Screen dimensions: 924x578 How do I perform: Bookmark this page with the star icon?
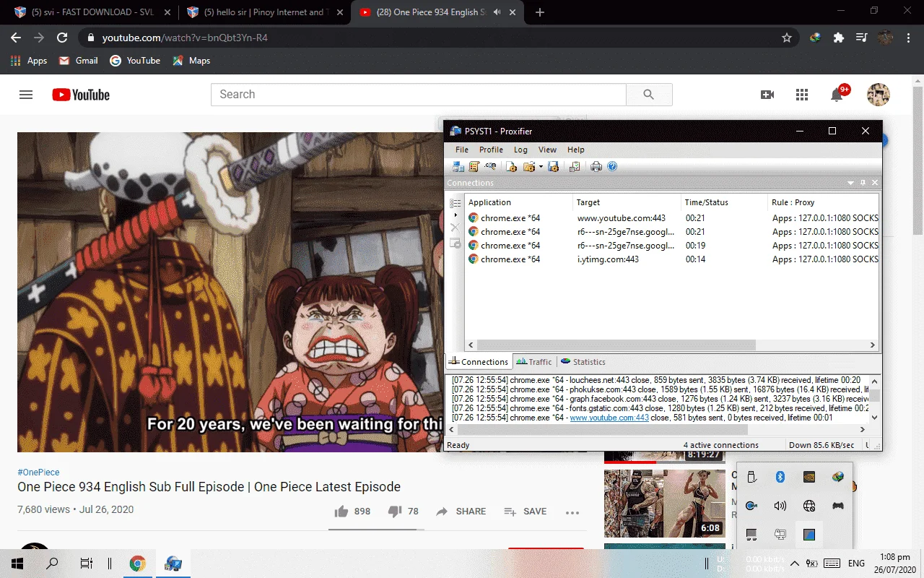coord(787,38)
